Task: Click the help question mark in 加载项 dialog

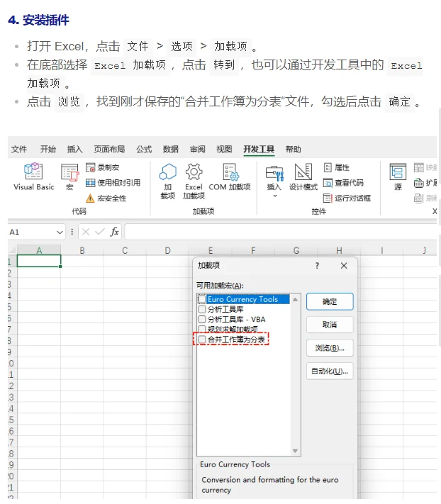Action: (x=317, y=266)
